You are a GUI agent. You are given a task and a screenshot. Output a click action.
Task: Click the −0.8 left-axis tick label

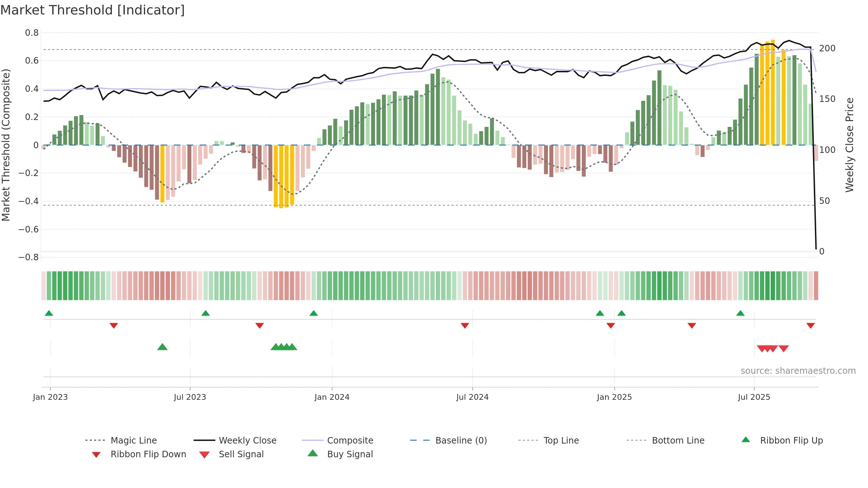click(29, 257)
